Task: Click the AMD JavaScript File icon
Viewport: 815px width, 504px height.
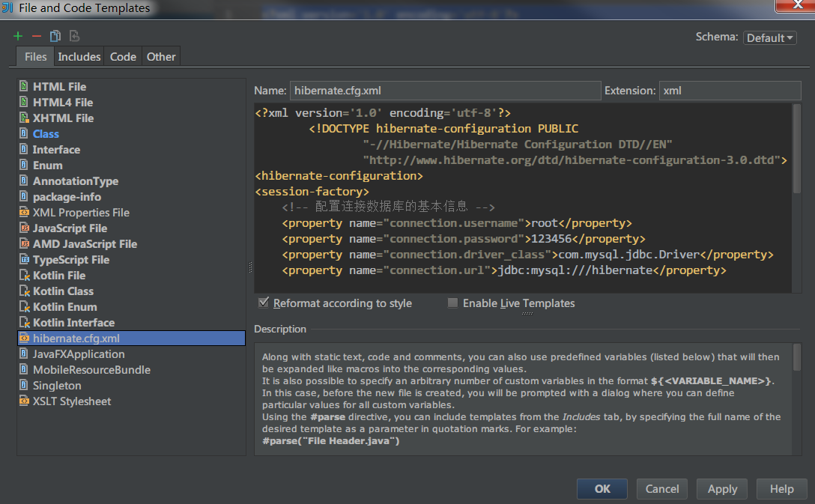Action: 24,243
